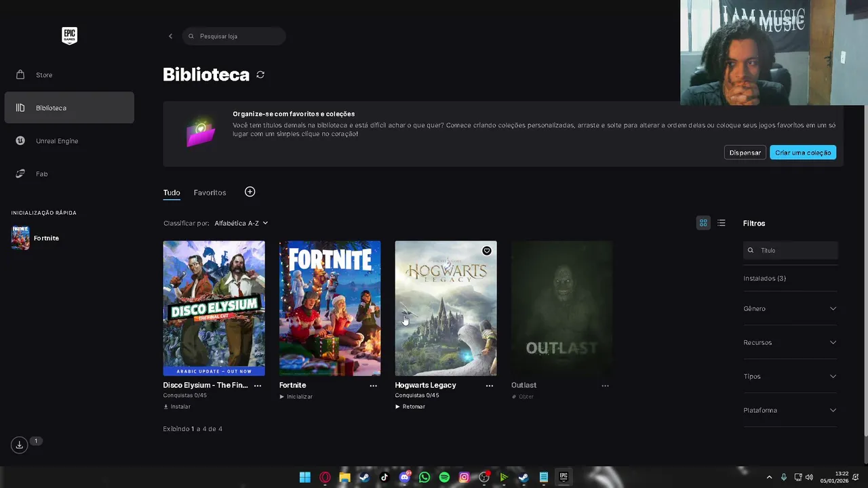
Task: Switch to the Tudo tab
Action: [x=172, y=192]
